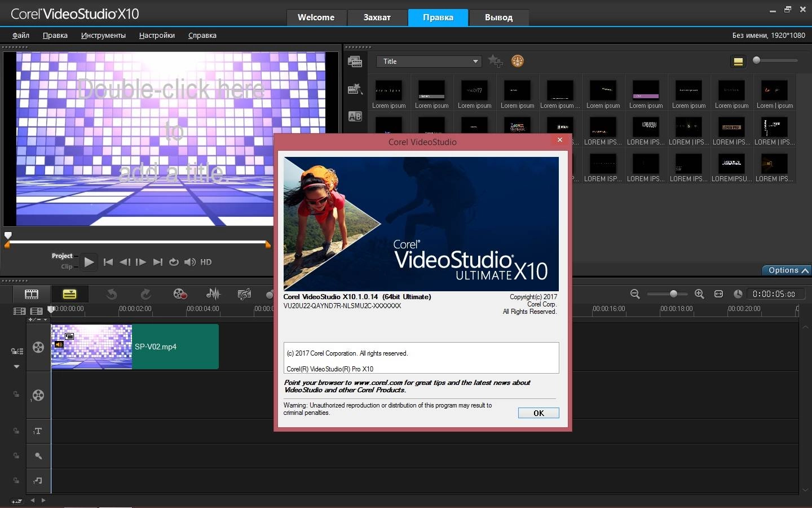Screen dimensions: 812x508
Task: Click the preview scrubber bar
Action: (x=137, y=242)
